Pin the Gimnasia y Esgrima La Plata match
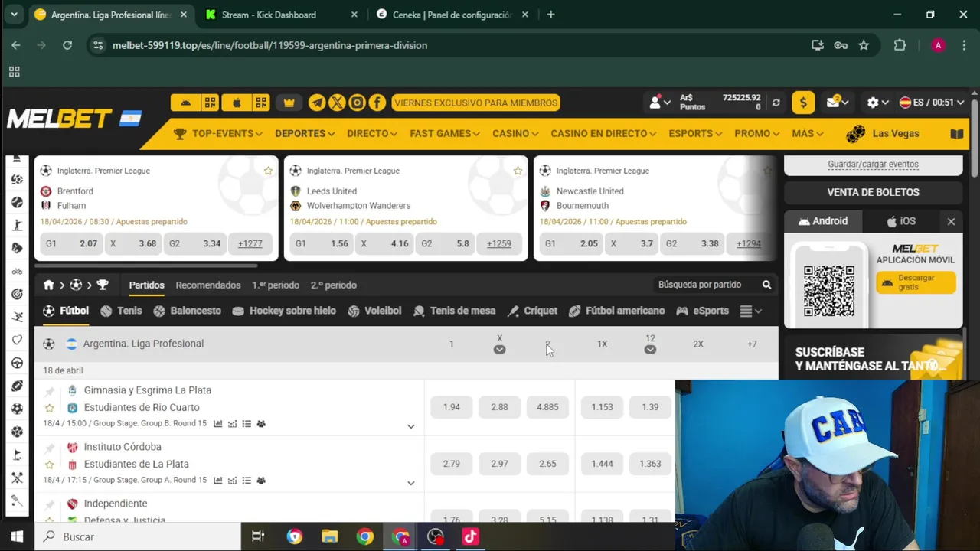 pyautogui.click(x=50, y=391)
